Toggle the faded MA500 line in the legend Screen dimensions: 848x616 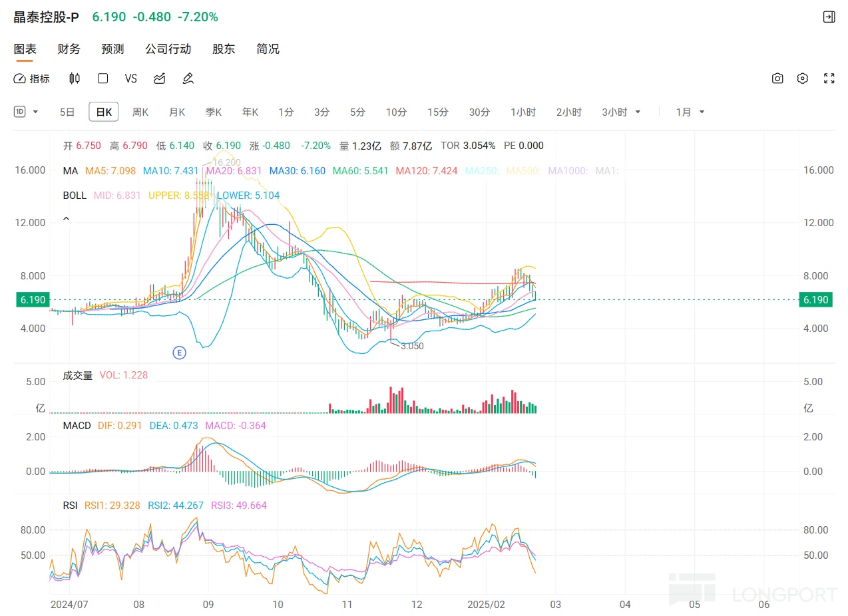pos(524,171)
